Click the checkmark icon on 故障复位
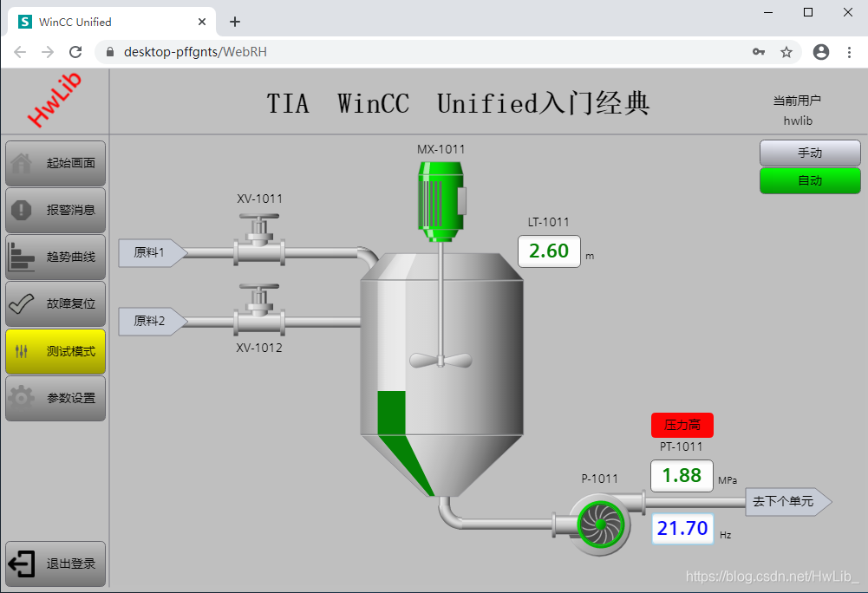Screen dimensions: 868x593 22,303
